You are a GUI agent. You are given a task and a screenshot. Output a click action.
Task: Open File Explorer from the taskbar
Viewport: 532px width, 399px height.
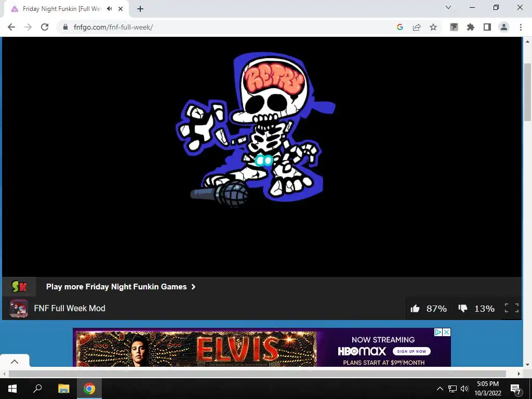63,389
